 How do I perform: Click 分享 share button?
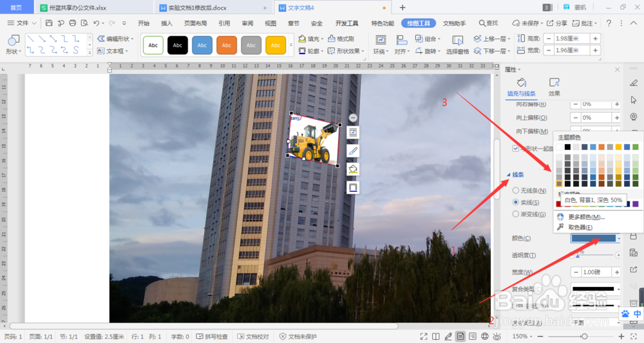[557, 23]
